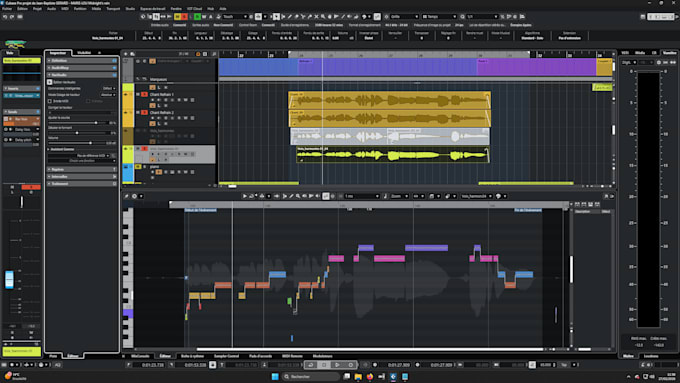Image resolution: width=680 pixels, height=383 pixels.
Task: Open the Transport menu
Action: click(x=113, y=9)
